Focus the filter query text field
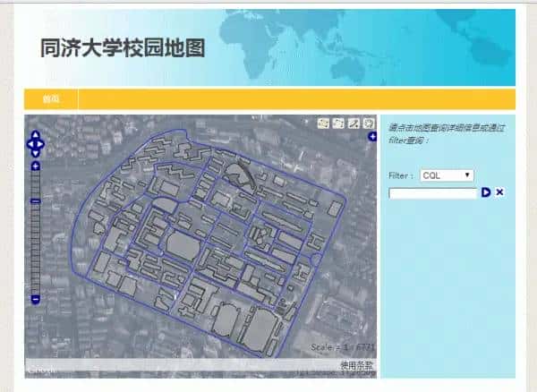The width and height of the screenshot is (537, 392). coord(433,193)
